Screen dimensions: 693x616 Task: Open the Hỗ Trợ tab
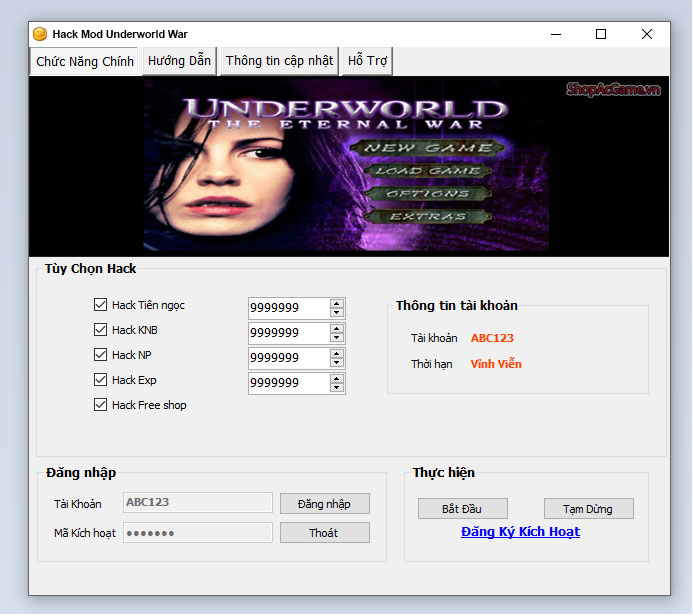point(367,61)
